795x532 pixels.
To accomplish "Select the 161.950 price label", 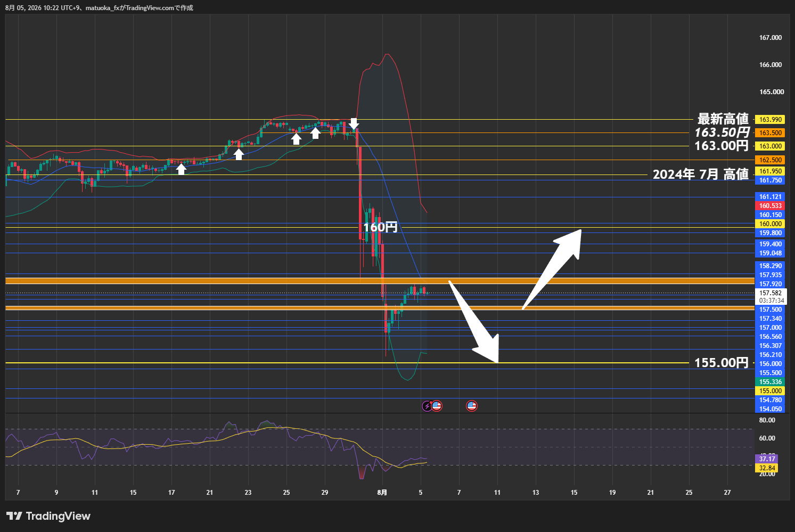I will 770,171.
